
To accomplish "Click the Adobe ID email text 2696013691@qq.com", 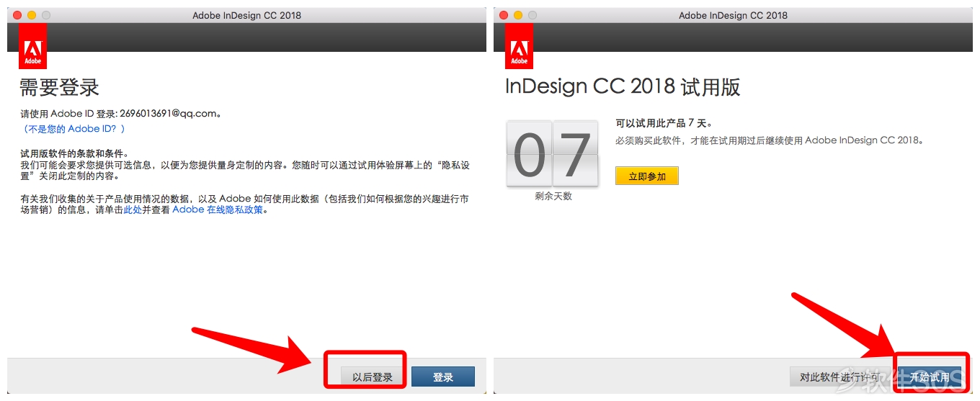I will (x=168, y=114).
